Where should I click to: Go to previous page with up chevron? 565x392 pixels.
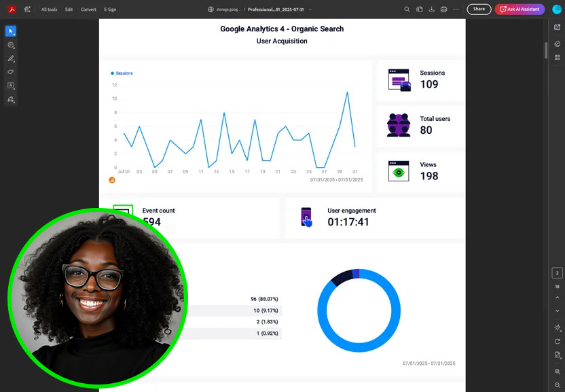(x=557, y=298)
